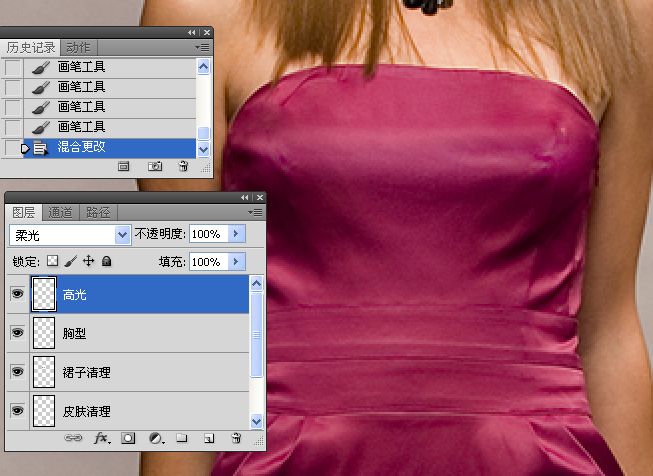The height and width of the screenshot is (476, 653).
Task: Close the History panel
Action: pyautogui.click(x=207, y=32)
